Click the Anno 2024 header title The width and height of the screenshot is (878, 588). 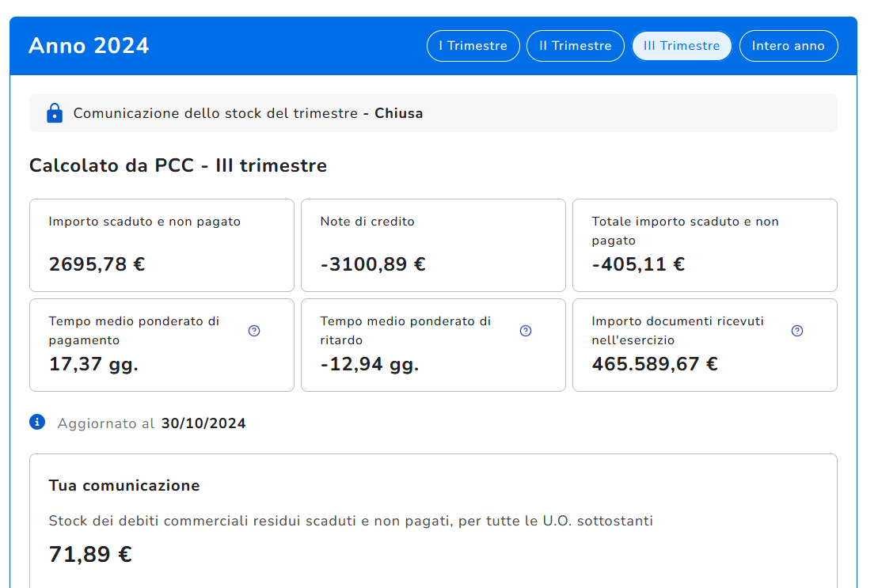click(x=89, y=46)
